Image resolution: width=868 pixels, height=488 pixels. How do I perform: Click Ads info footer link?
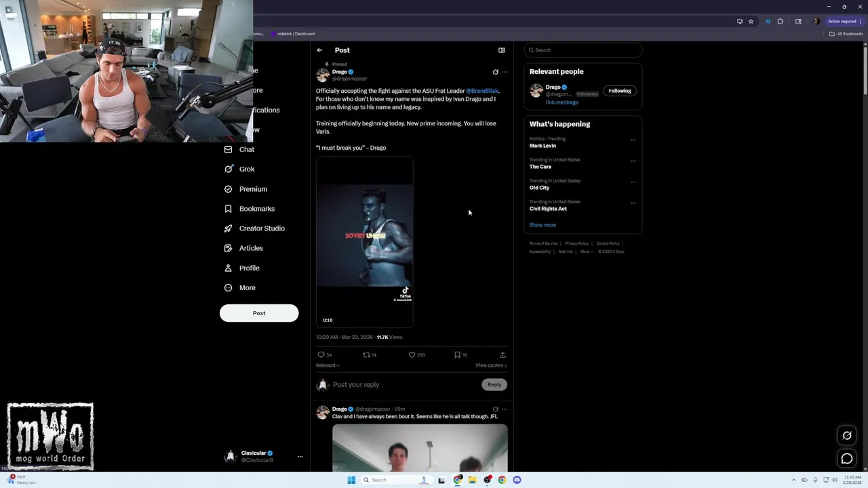point(566,251)
